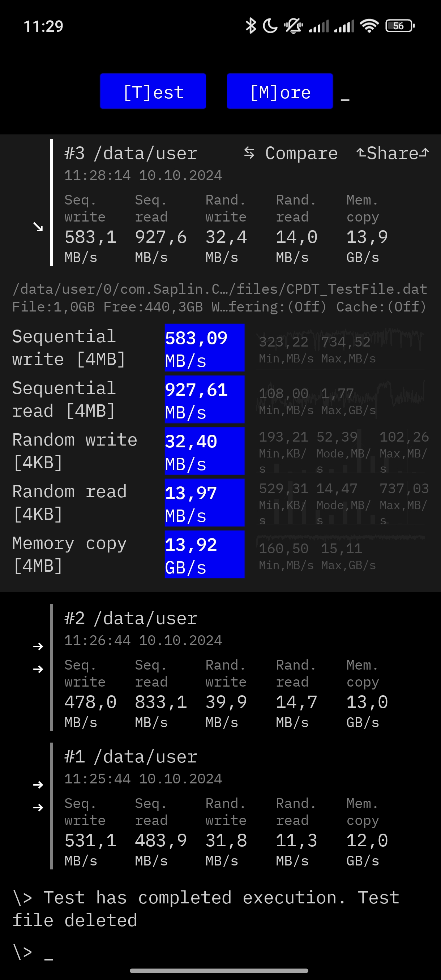The image size is (441, 980).
Task: Select the Sequential read 927,61 MB/s box
Action: (205, 399)
